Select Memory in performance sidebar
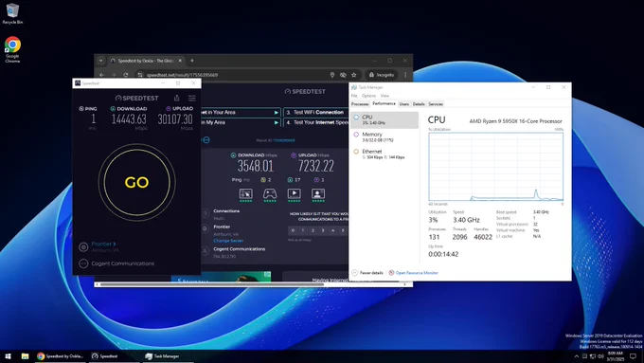Viewport: 644px width, 363px height. [x=385, y=136]
